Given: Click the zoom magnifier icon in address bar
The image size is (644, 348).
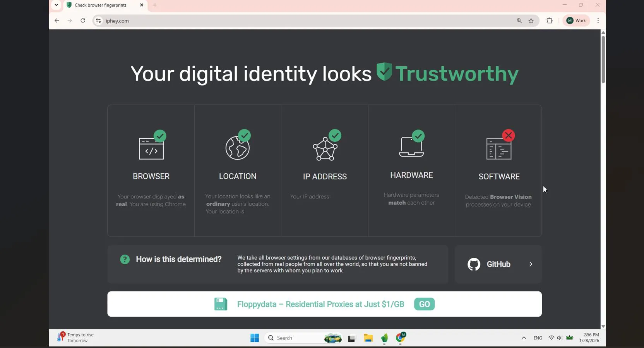Looking at the screenshot, I should [519, 21].
